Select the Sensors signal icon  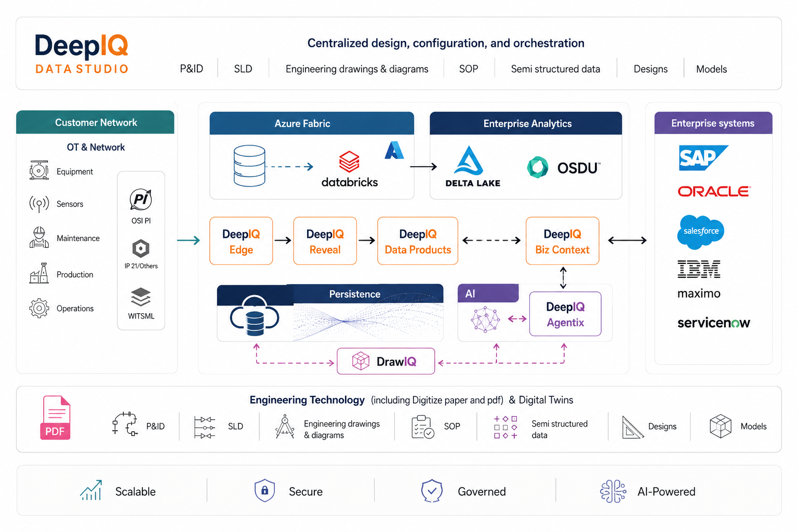[x=39, y=204]
